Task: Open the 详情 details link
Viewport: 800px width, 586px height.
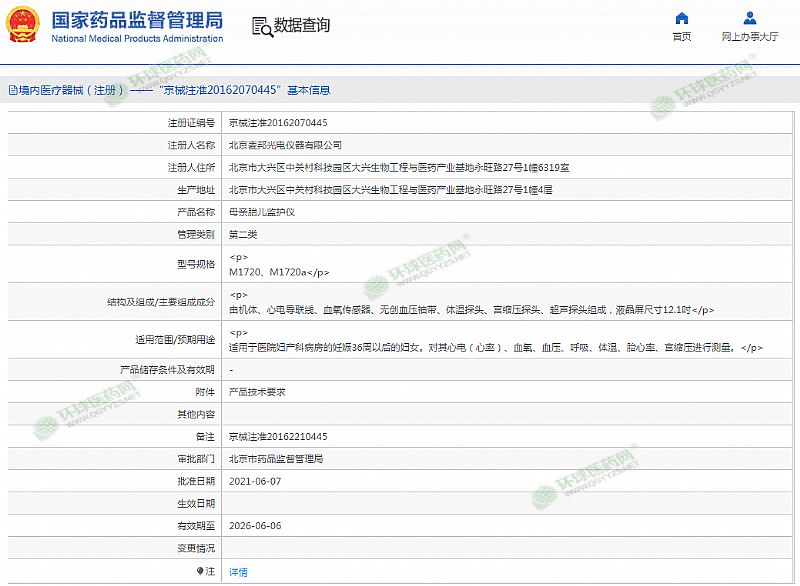Action: [238, 572]
